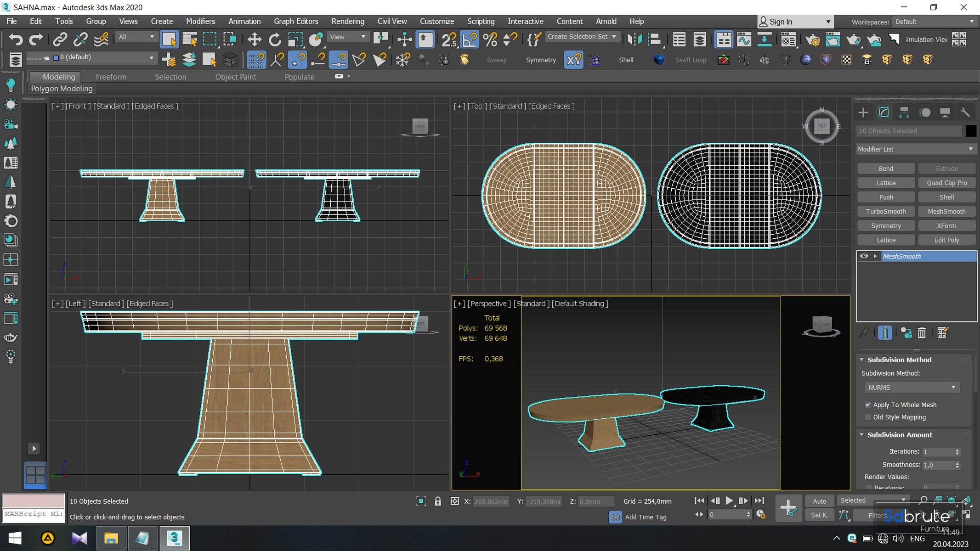Click the Undo arrow icon
This screenshot has width=980, height=551.
[x=16, y=39]
